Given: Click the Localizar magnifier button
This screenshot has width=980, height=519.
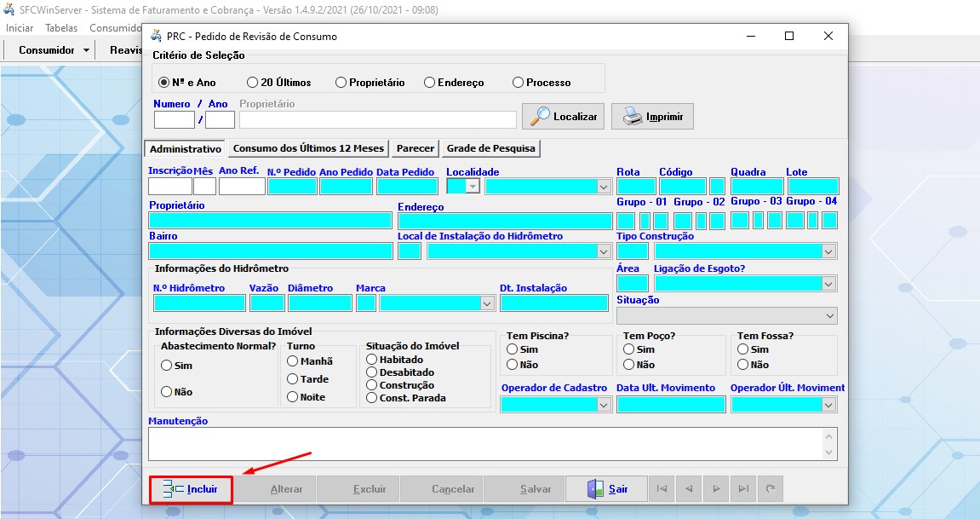Looking at the screenshot, I should tap(564, 117).
